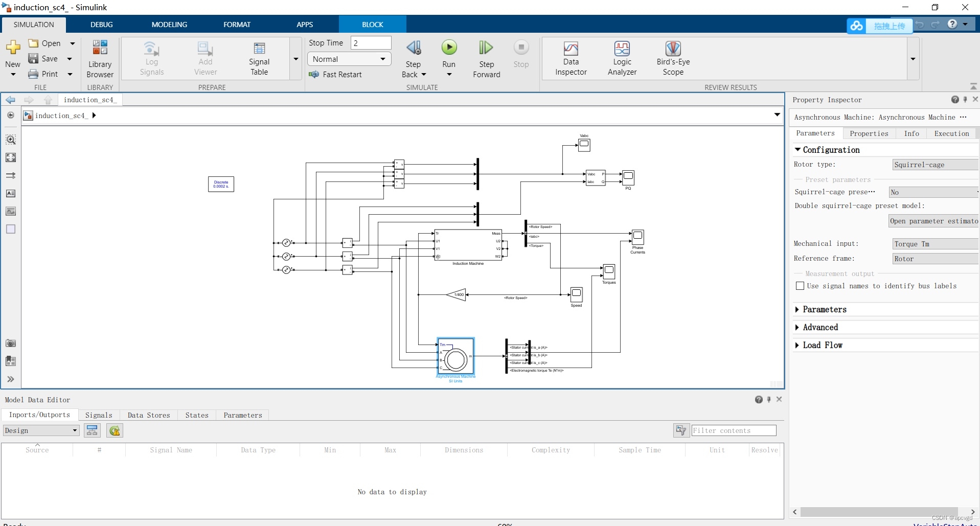Click the PQ scope block
The height and width of the screenshot is (526, 980).
(x=628, y=178)
